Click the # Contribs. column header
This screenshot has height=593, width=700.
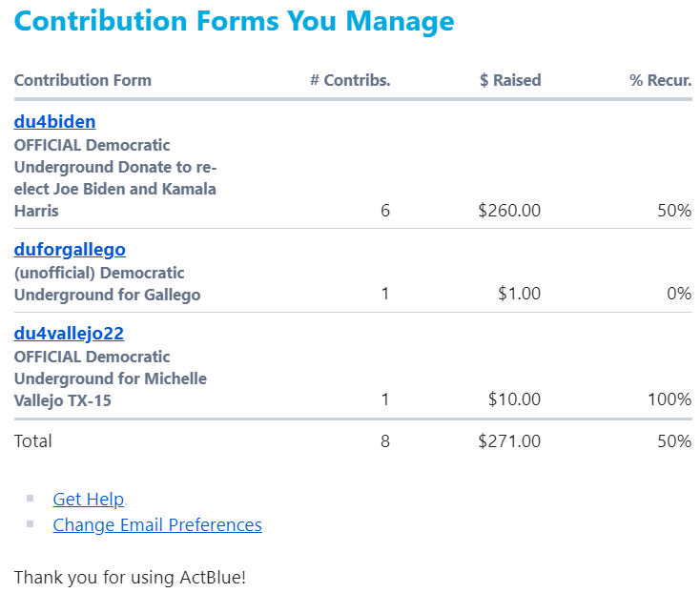coord(350,80)
